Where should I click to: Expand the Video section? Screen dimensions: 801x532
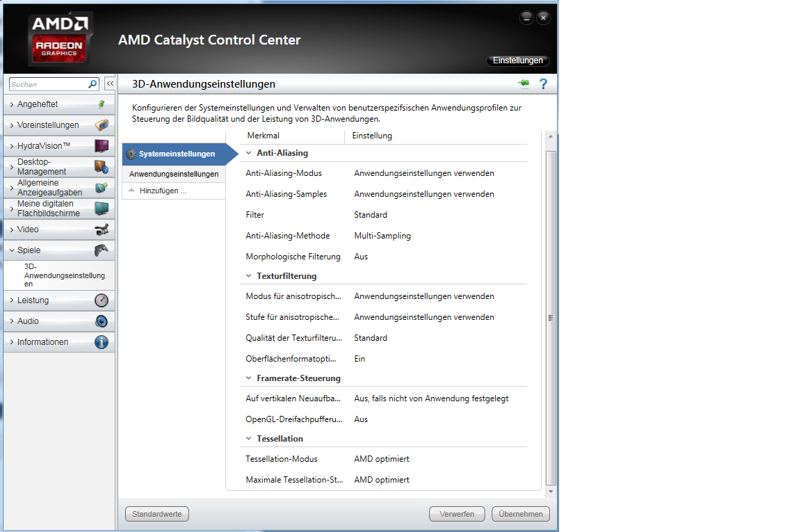point(12,229)
